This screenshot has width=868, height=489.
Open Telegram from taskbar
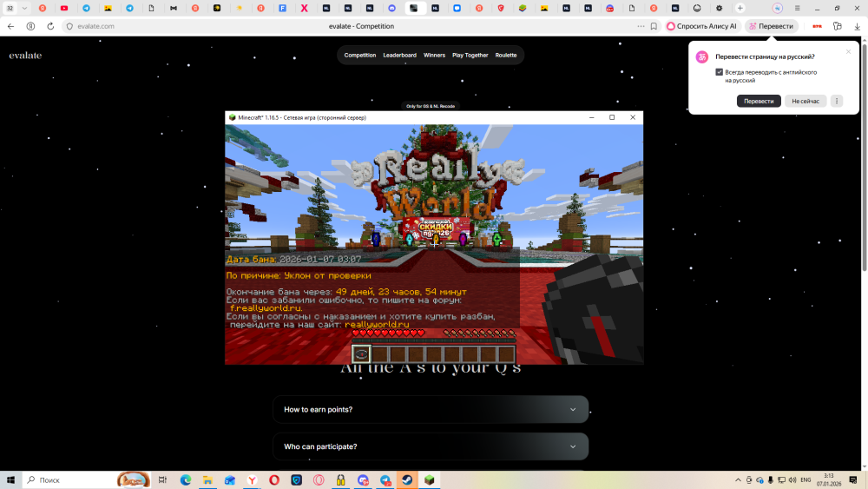click(385, 480)
